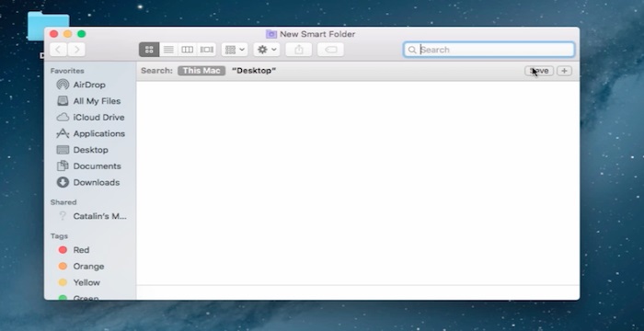Click the Shared section header
The height and width of the screenshot is (331, 644).
point(63,202)
